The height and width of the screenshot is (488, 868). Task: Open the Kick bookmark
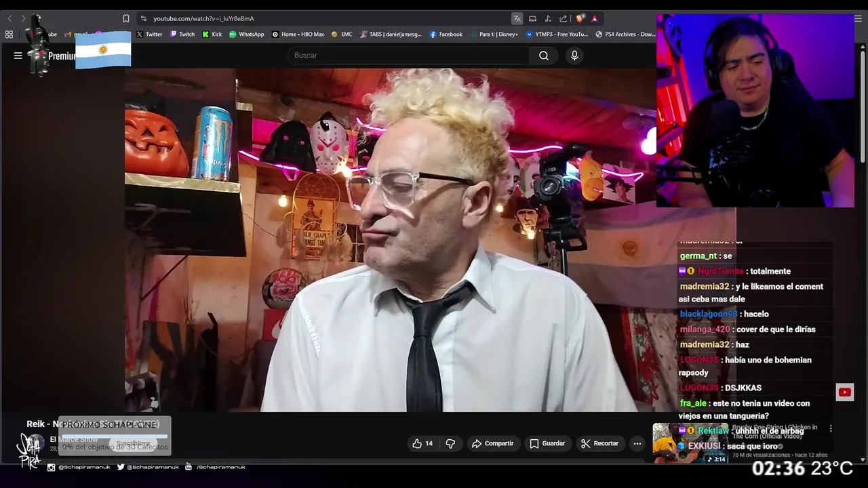[212, 35]
